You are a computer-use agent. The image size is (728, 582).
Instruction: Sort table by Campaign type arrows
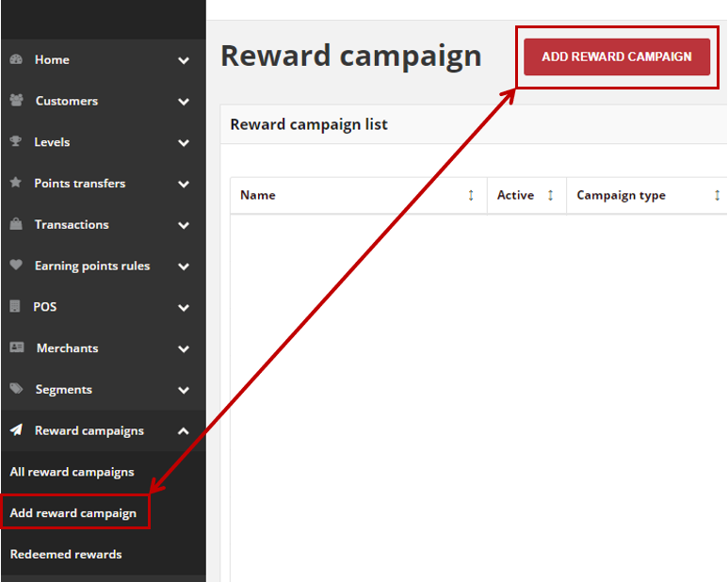pos(718,195)
